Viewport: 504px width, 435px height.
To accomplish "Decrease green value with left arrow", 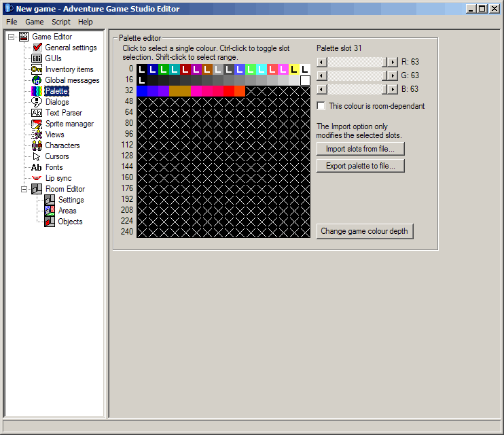I will pyautogui.click(x=322, y=75).
